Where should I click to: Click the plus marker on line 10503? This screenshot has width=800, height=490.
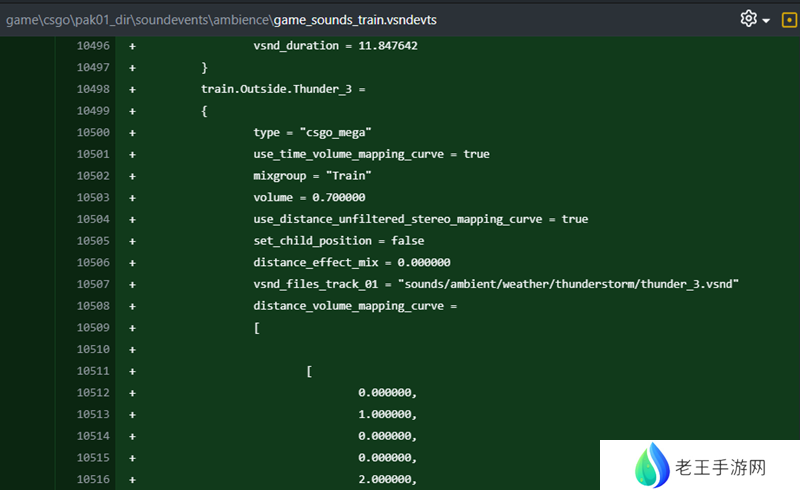[x=132, y=197]
